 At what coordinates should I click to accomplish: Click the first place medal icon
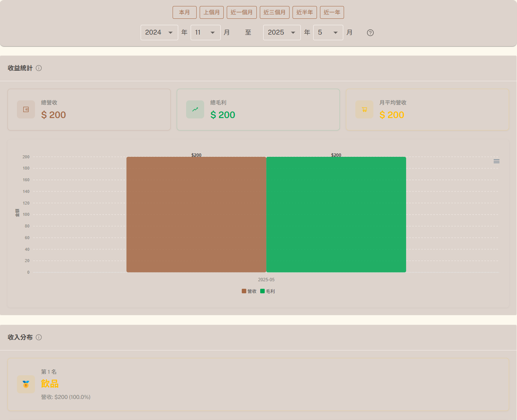point(26,384)
